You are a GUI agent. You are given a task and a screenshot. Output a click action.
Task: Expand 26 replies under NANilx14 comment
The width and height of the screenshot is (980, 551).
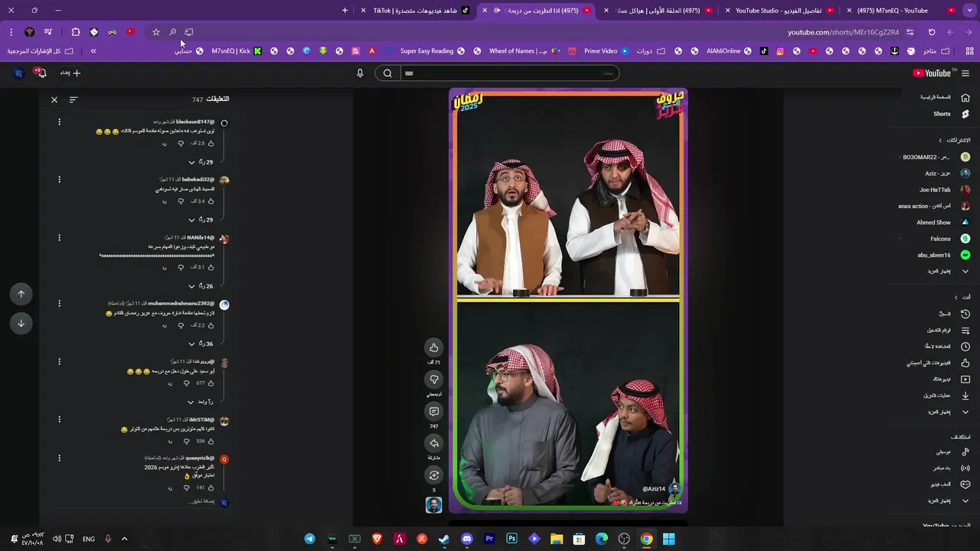[x=201, y=286]
